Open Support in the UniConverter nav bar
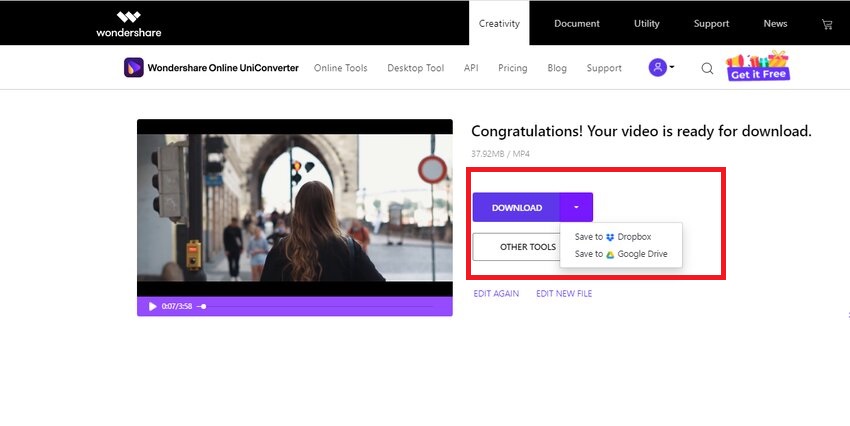 (x=604, y=68)
